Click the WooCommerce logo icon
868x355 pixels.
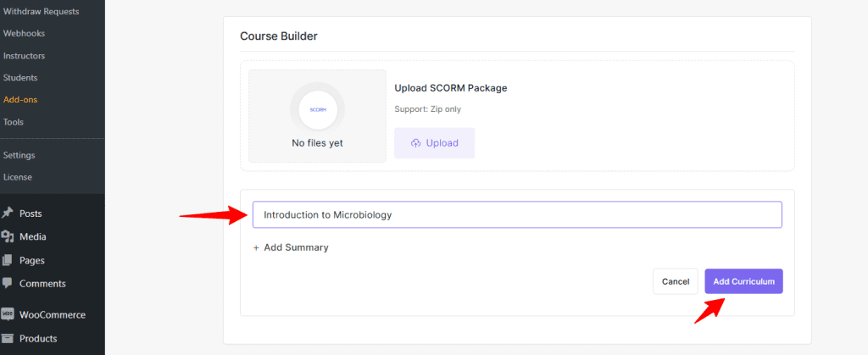pyautogui.click(x=8, y=314)
